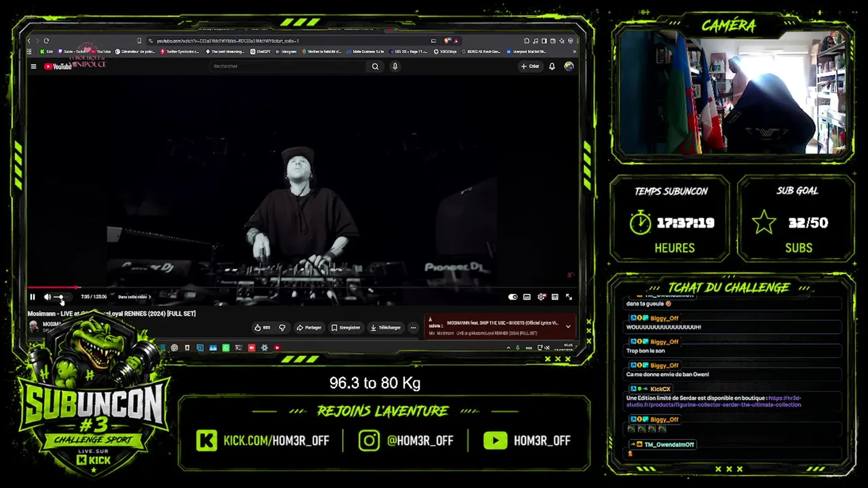Image resolution: width=868 pixels, height=488 pixels.
Task: Switch to theater mode
Action: 555,297
